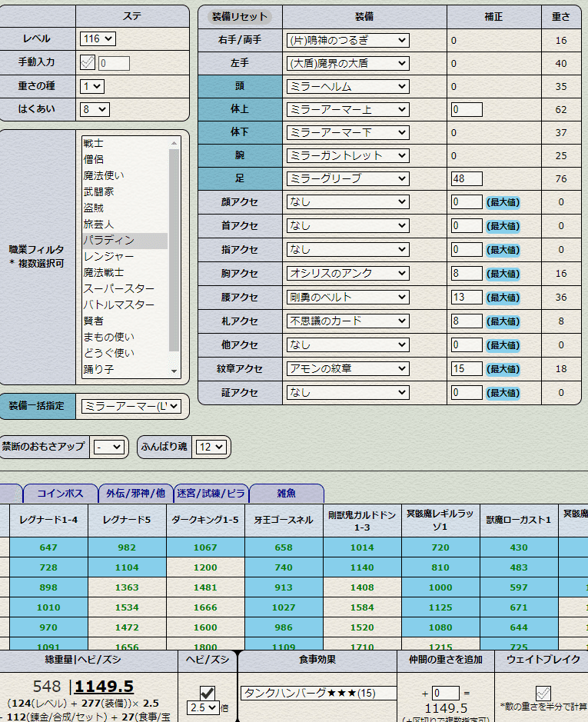
Task: Open 体上 ミラーアーマー上 dropdown
Action: [347, 110]
